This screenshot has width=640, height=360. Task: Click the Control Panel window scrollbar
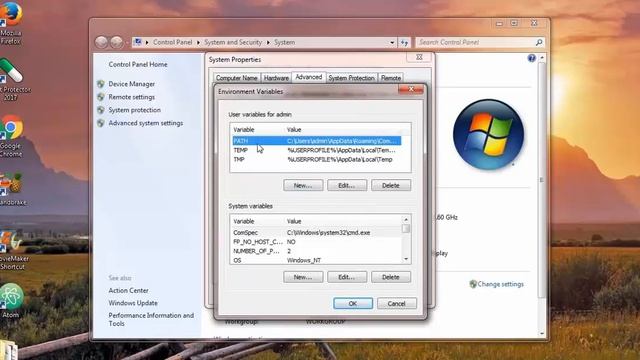542,180
